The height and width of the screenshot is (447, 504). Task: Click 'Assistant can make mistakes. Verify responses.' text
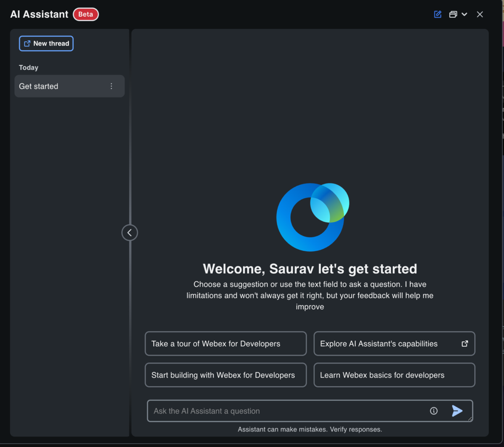(310, 429)
